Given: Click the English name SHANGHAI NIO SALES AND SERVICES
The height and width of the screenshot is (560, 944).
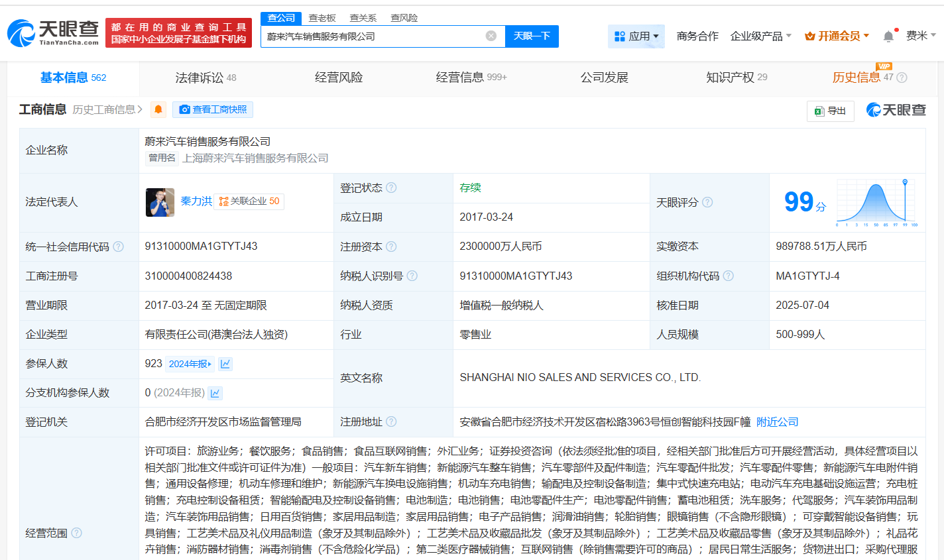Looking at the screenshot, I should coord(579,377).
